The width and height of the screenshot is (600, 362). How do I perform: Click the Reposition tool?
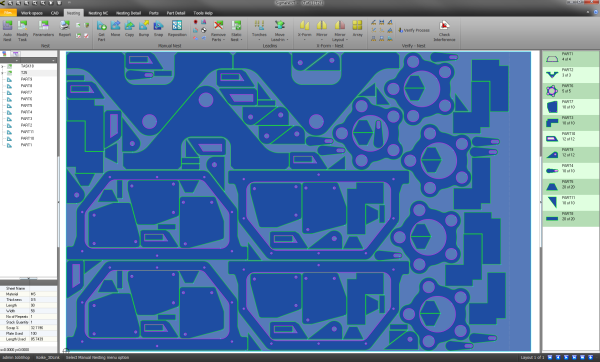pyautogui.click(x=177, y=29)
